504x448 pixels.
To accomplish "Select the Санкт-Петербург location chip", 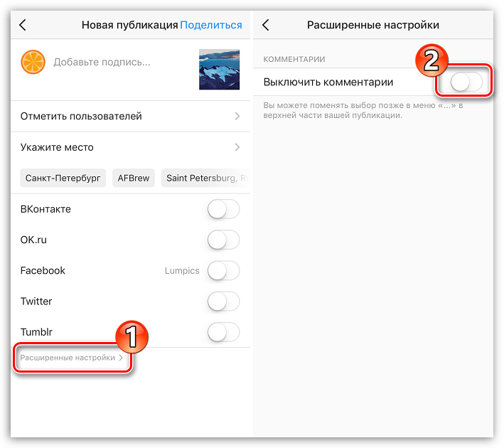I will pyautogui.click(x=63, y=178).
